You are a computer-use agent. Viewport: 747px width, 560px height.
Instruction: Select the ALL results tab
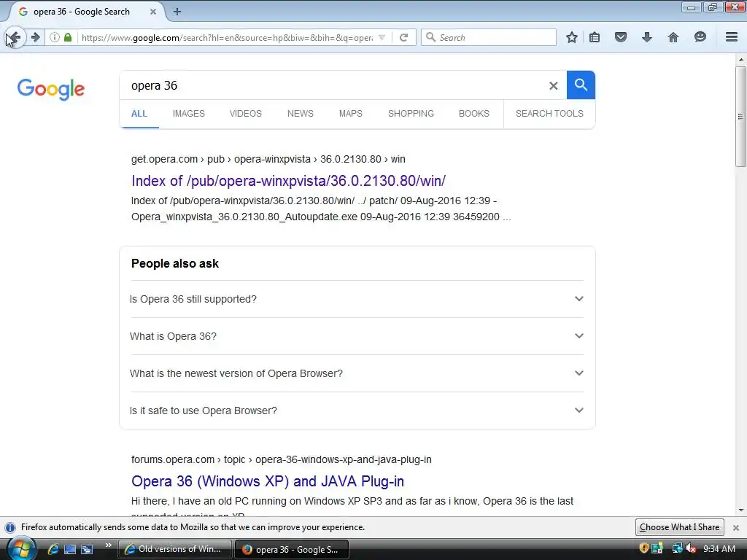(139, 114)
